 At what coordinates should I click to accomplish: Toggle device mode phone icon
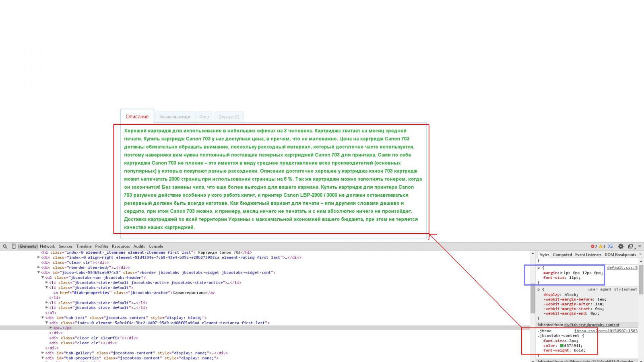point(14,246)
